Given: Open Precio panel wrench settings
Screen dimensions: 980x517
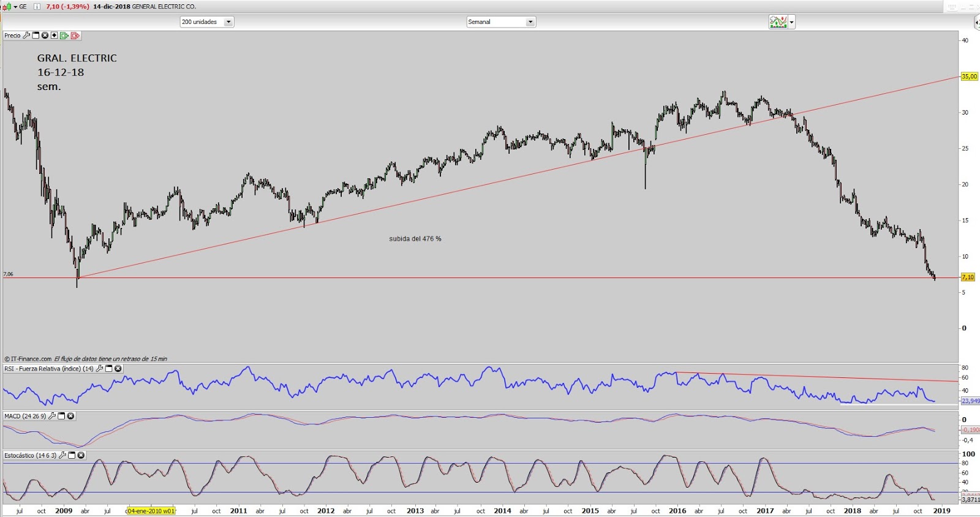Looking at the screenshot, I should point(26,36).
